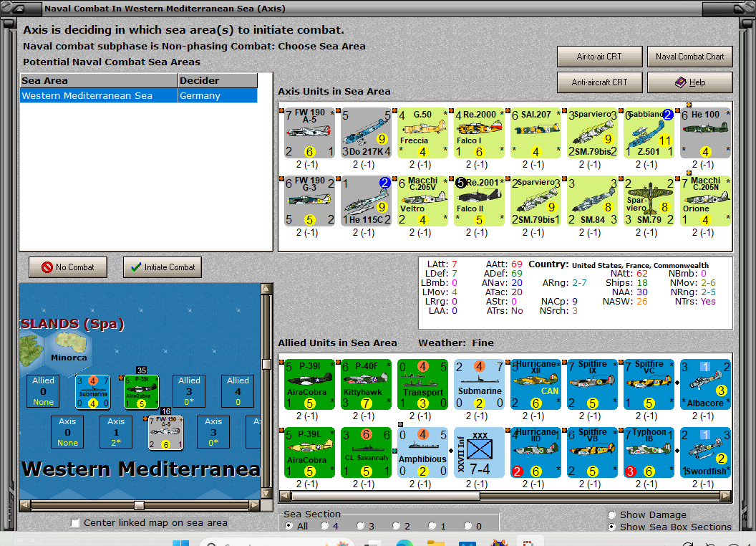Choose the He 100 fighter unit
The width and height of the screenshot is (756, 546).
pos(705,133)
